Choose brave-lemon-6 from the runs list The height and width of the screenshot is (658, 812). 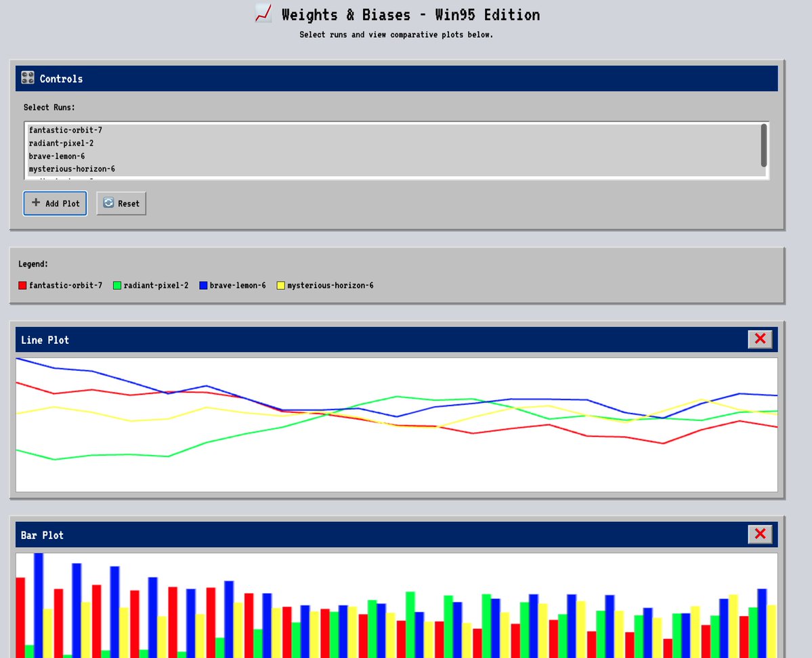57,156
